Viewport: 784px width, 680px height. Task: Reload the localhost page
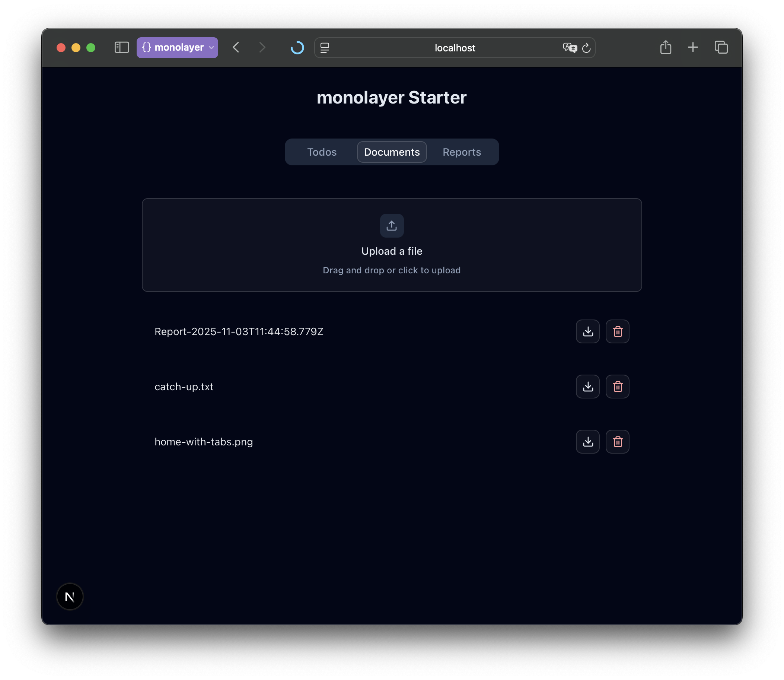[586, 48]
